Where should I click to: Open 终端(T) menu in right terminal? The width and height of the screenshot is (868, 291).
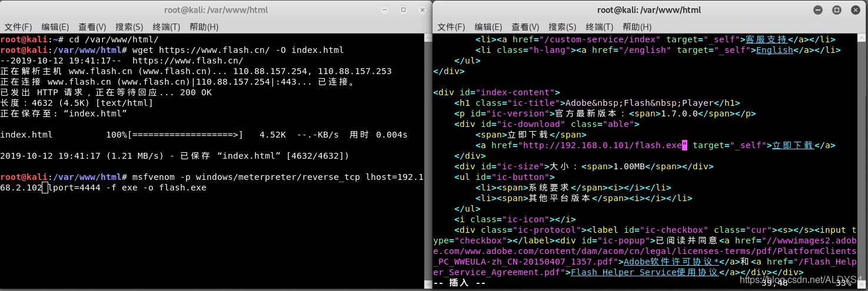pyautogui.click(x=600, y=27)
